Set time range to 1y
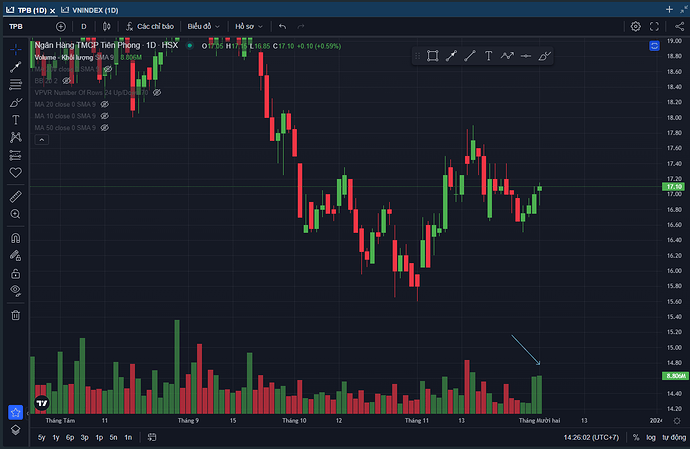690x449 pixels. (x=55, y=438)
